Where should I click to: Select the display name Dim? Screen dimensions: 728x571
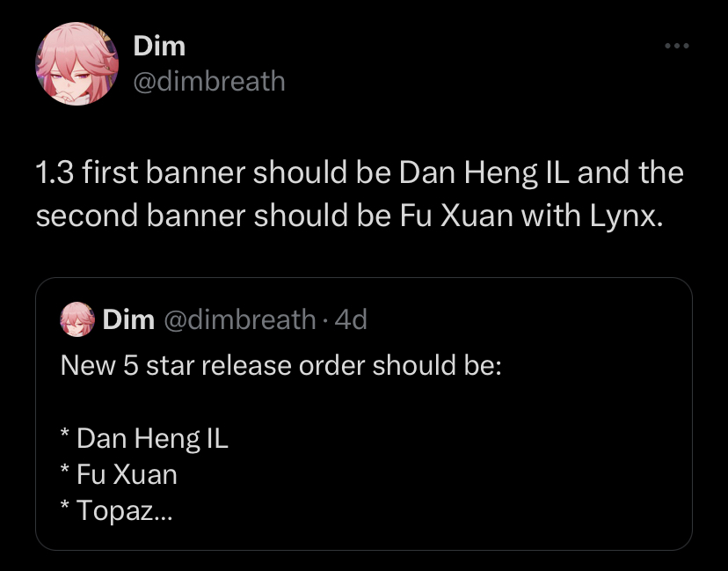(x=158, y=45)
